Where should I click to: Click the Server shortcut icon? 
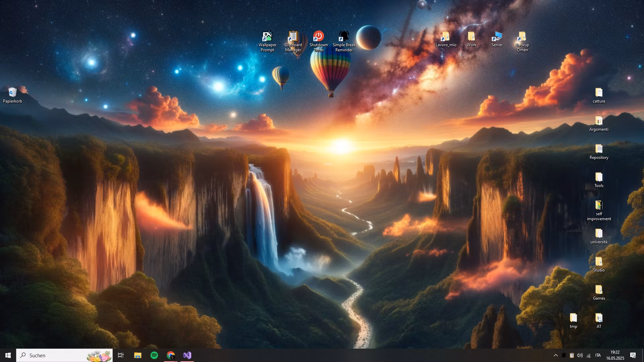(497, 37)
